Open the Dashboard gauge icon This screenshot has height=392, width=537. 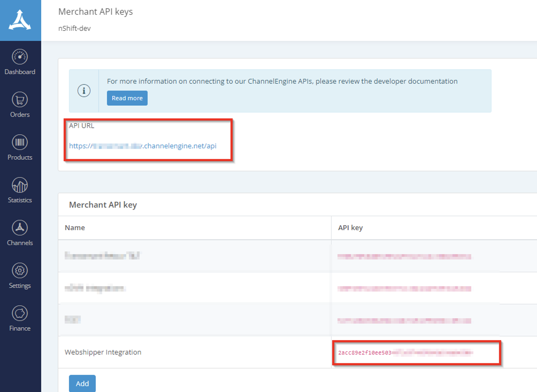coord(20,57)
